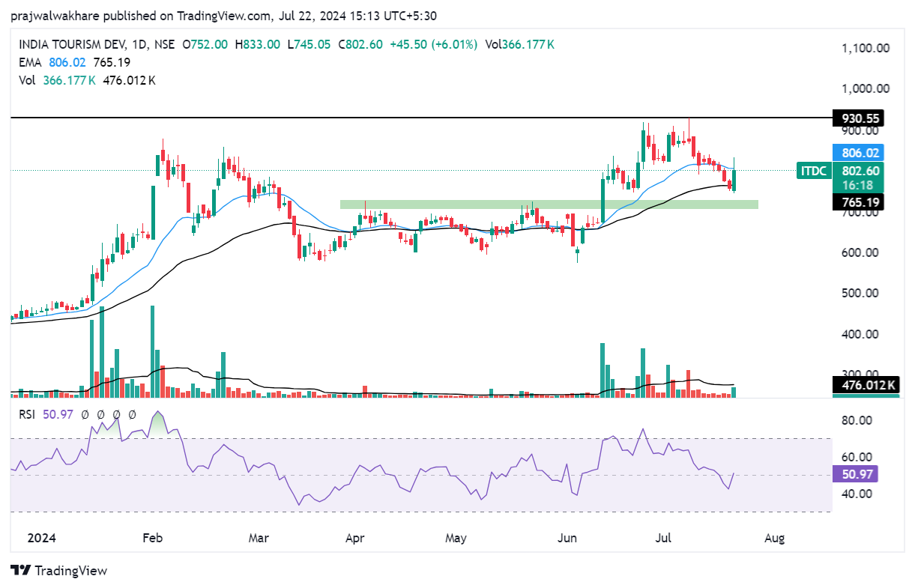The image size is (915, 588).
Task: Click the green 802.60 current price label
Action: click(x=860, y=171)
